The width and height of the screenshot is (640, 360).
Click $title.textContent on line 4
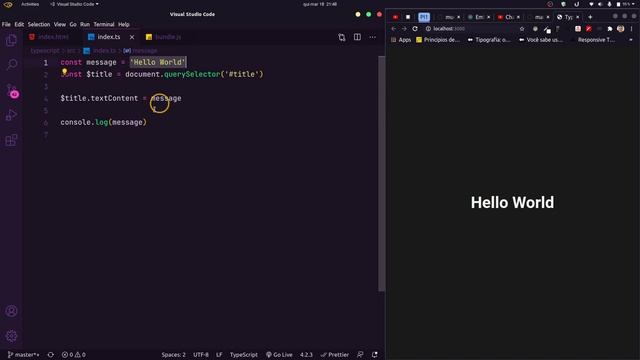coord(99,98)
